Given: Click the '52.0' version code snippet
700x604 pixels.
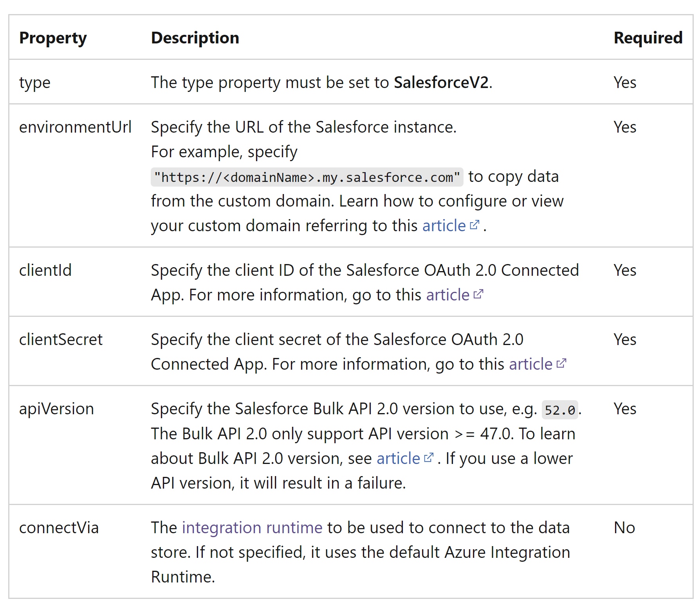Looking at the screenshot, I should (x=560, y=410).
